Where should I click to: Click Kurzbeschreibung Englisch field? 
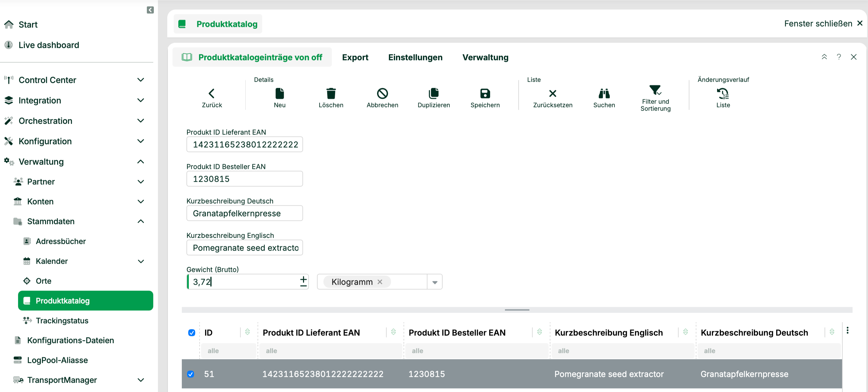coord(245,248)
